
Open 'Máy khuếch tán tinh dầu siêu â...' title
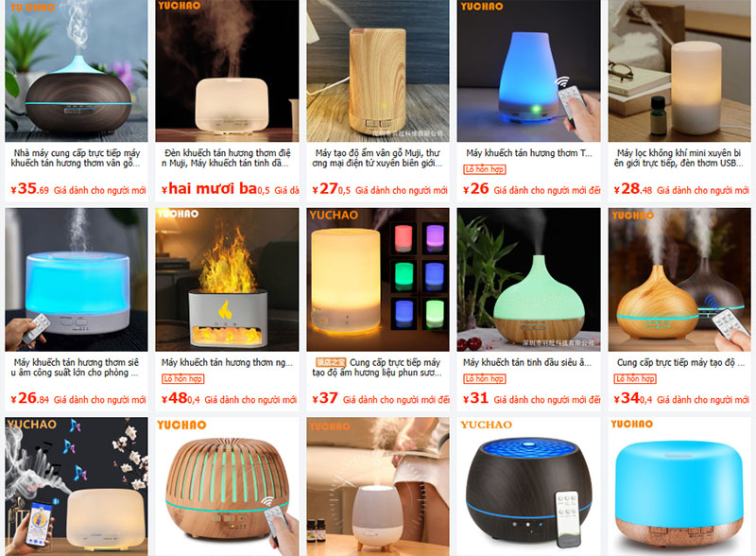pos(527,362)
